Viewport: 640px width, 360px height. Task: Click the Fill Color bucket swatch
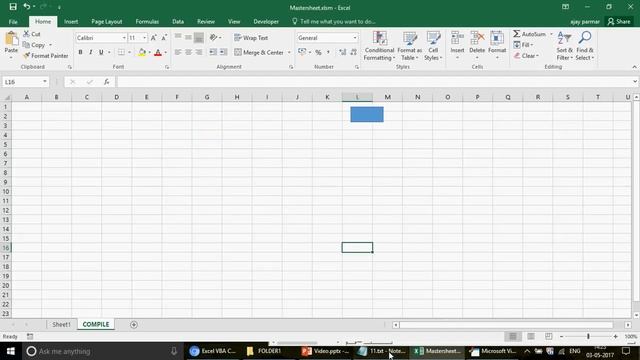(142, 52)
